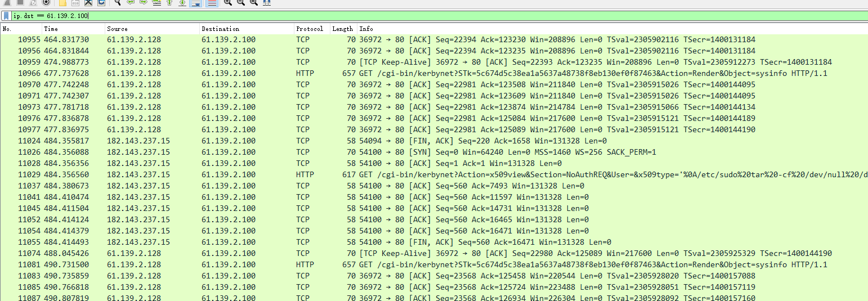Image resolution: width=868 pixels, height=301 pixels.
Task: Click into the ip.dst display filter field
Action: click(394, 16)
